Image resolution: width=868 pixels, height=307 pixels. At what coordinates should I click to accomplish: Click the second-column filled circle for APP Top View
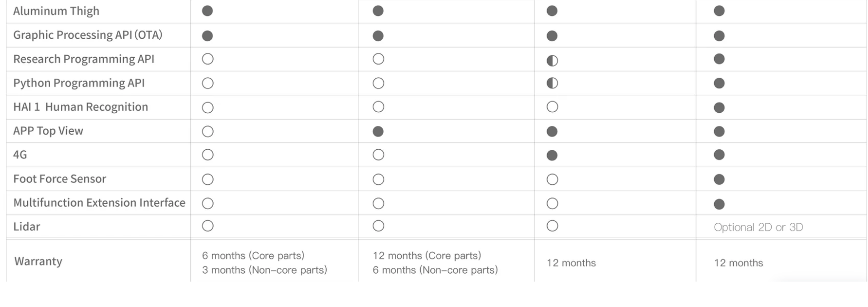tap(378, 131)
